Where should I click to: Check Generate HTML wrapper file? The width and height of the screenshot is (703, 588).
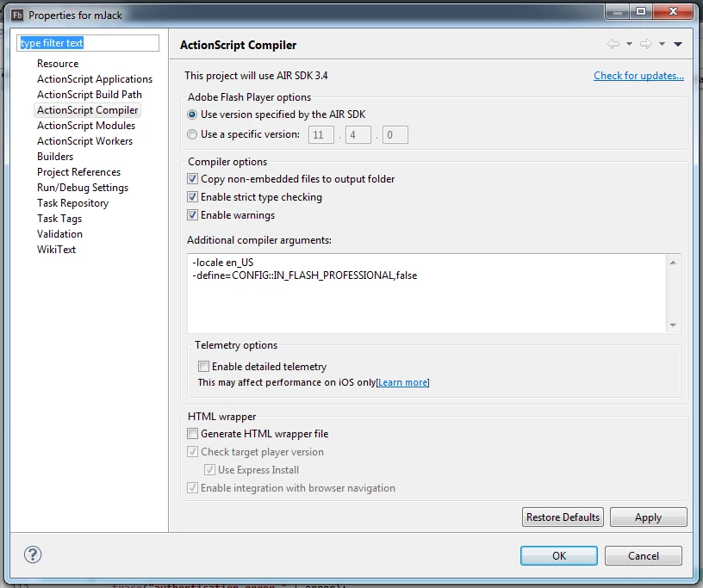click(x=192, y=433)
